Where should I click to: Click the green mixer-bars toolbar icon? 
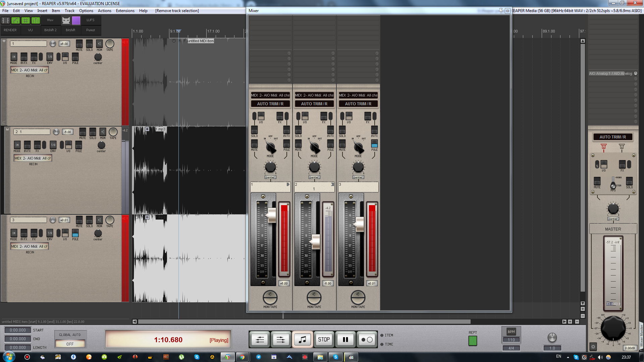pyautogui.click(x=36, y=20)
